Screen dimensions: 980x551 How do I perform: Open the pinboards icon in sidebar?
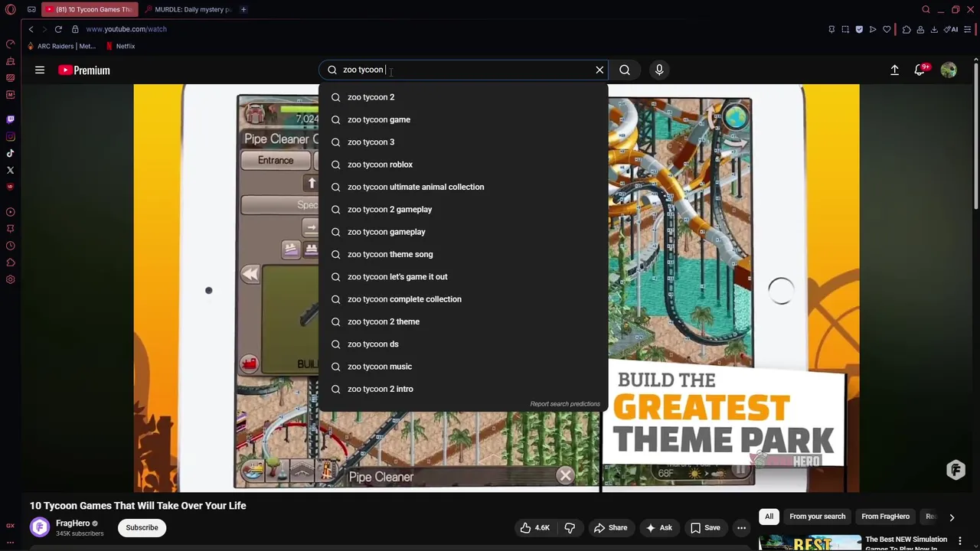point(11,229)
